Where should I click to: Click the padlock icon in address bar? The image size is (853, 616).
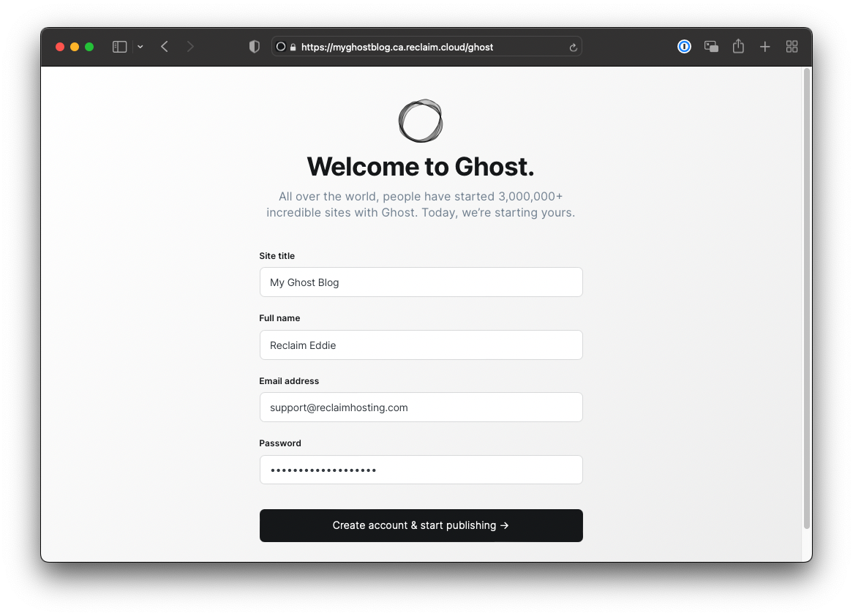[293, 47]
